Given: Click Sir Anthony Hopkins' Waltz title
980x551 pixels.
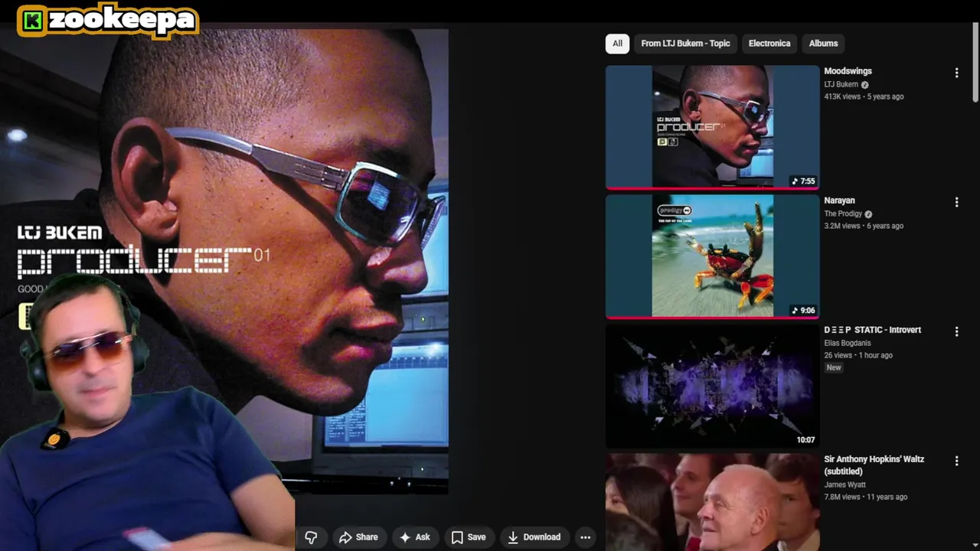Looking at the screenshot, I should (874, 465).
